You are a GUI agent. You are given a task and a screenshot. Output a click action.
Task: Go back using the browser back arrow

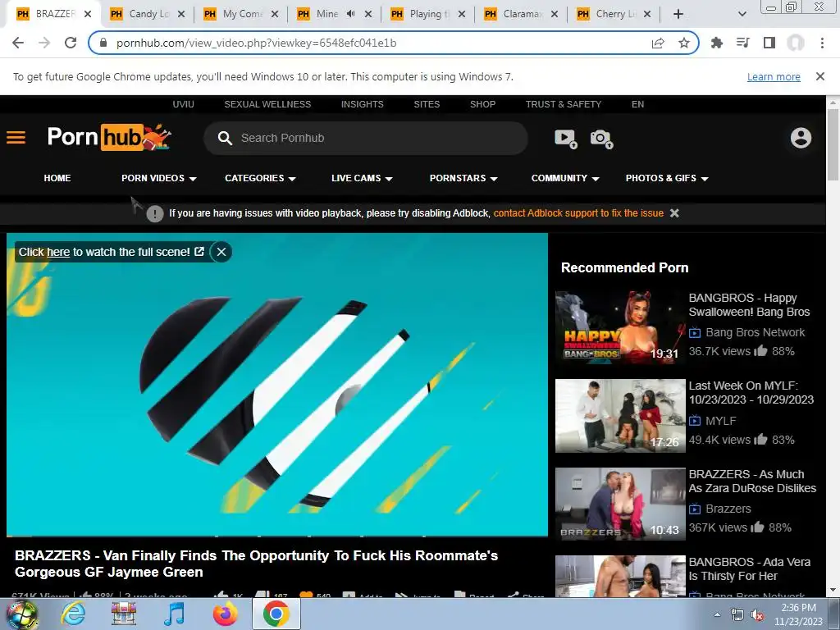tap(18, 43)
